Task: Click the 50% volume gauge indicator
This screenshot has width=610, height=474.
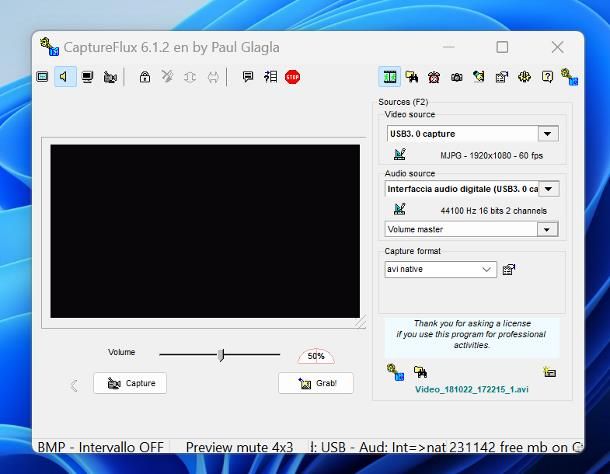Action: (x=316, y=356)
